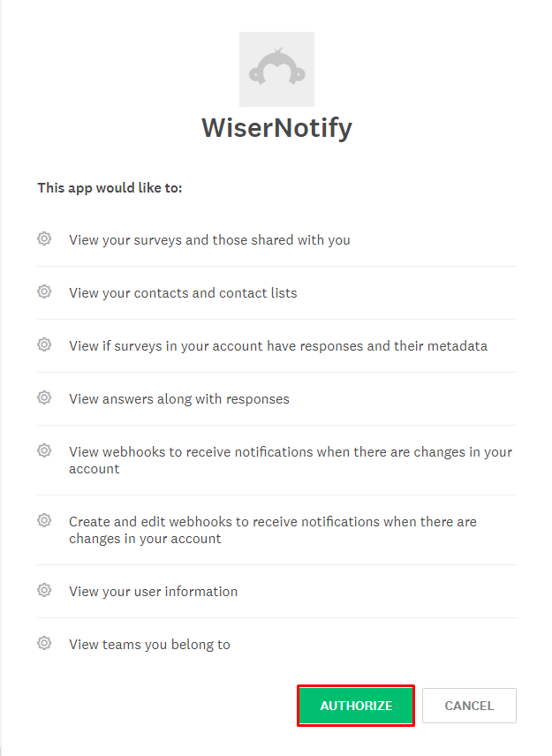Click 'View teams you belong to' text
The width and height of the screenshot is (552, 756).
coord(149,645)
